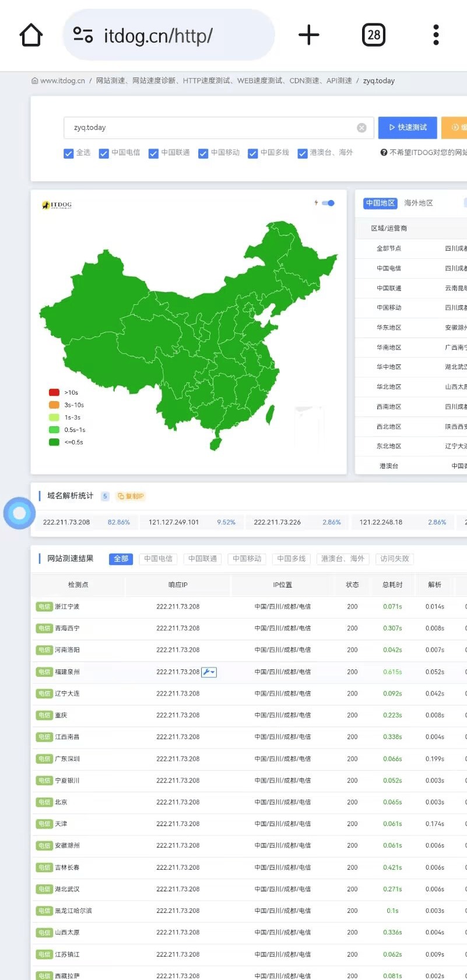467x980 pixels.
Task: Click the browser address bar itdog.cn/http/
Action: pos(169,35)
